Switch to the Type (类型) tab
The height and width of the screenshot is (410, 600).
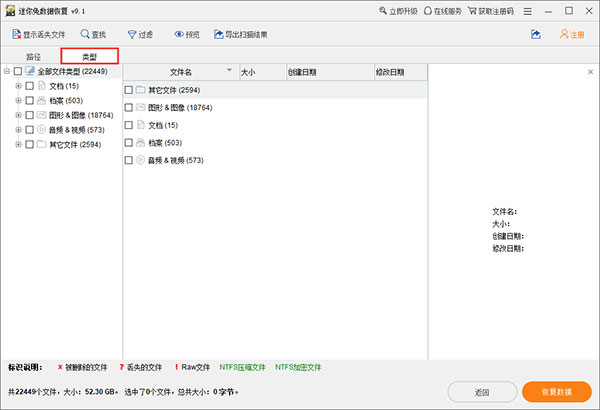(x=89, y=57)
